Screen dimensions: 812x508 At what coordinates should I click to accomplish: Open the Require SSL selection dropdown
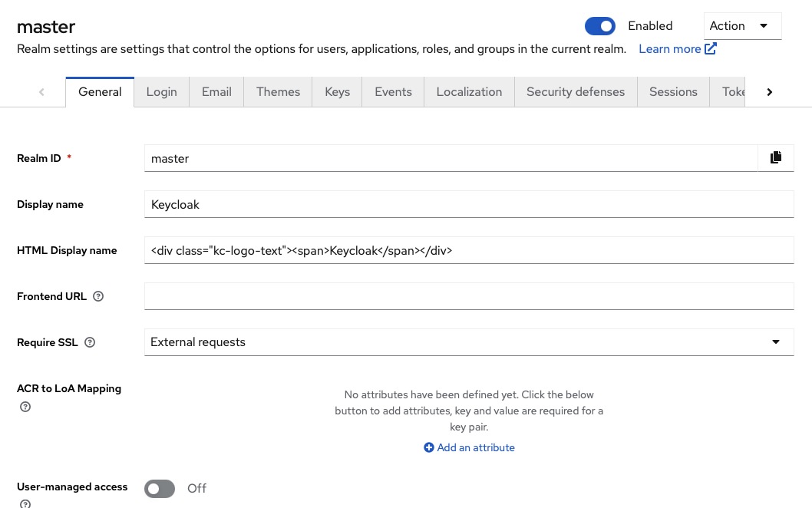469,341
